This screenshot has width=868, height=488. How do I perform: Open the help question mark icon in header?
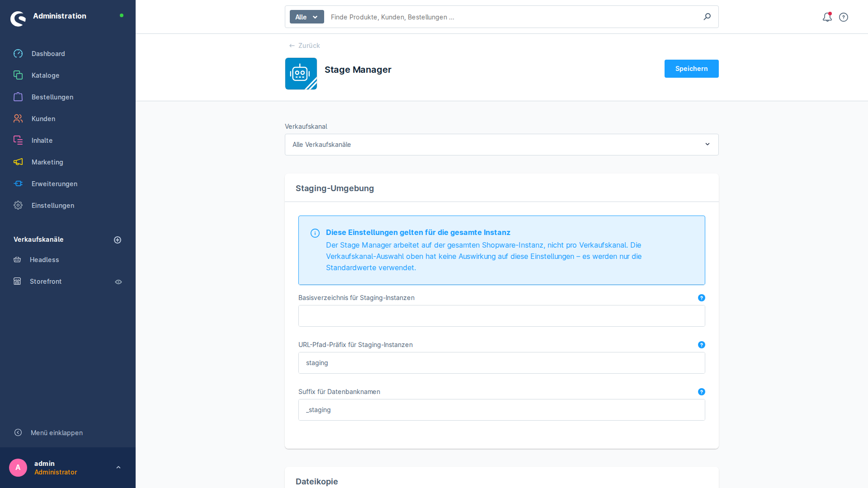coord(844,17)
